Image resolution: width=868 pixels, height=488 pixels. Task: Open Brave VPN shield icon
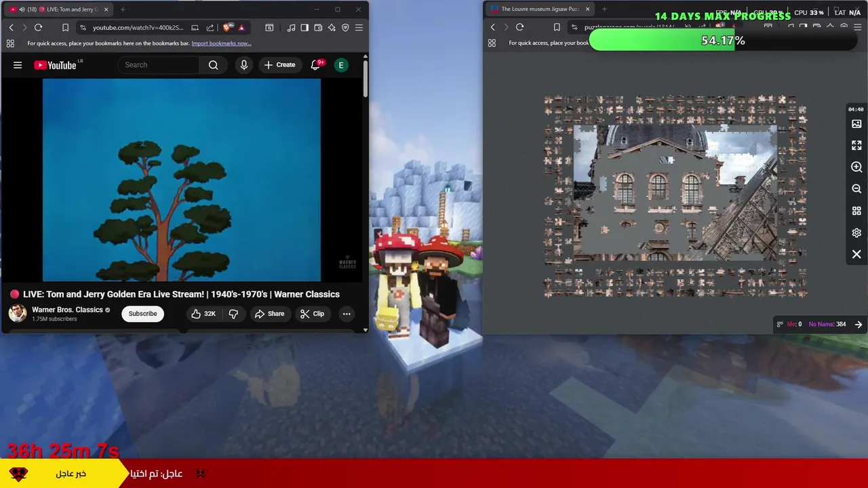click(345, 27)
